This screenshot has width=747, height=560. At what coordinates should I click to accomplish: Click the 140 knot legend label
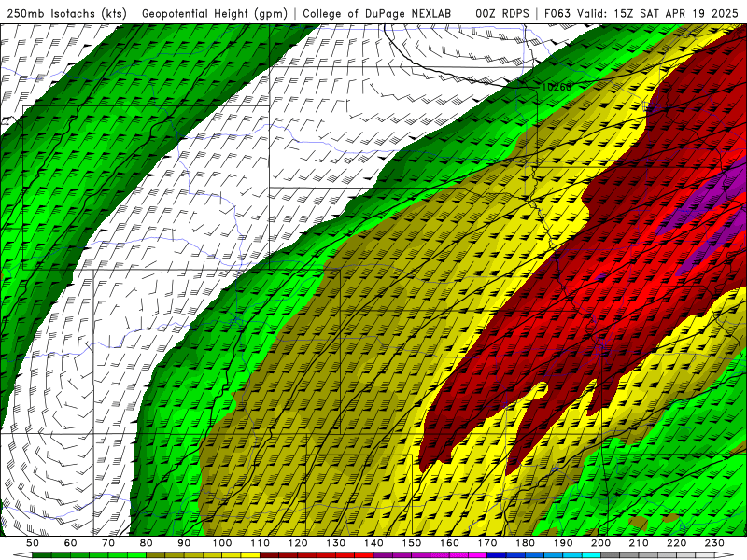pyautogui.click(x=373, y=543)
